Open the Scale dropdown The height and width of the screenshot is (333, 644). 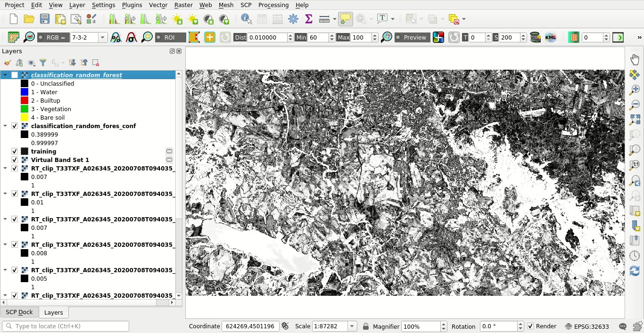pyautogui.click(x=351, y=326)
